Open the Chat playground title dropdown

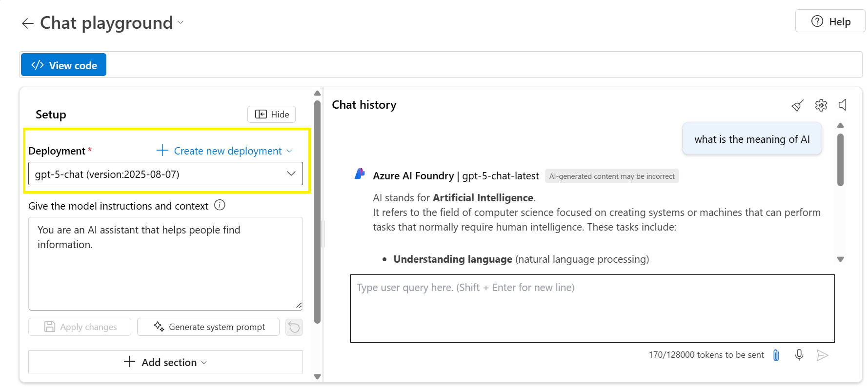coord(181,22)
